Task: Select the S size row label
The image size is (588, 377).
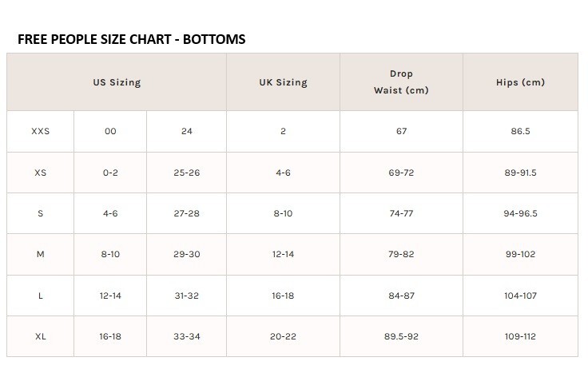Action: [41, 213]
